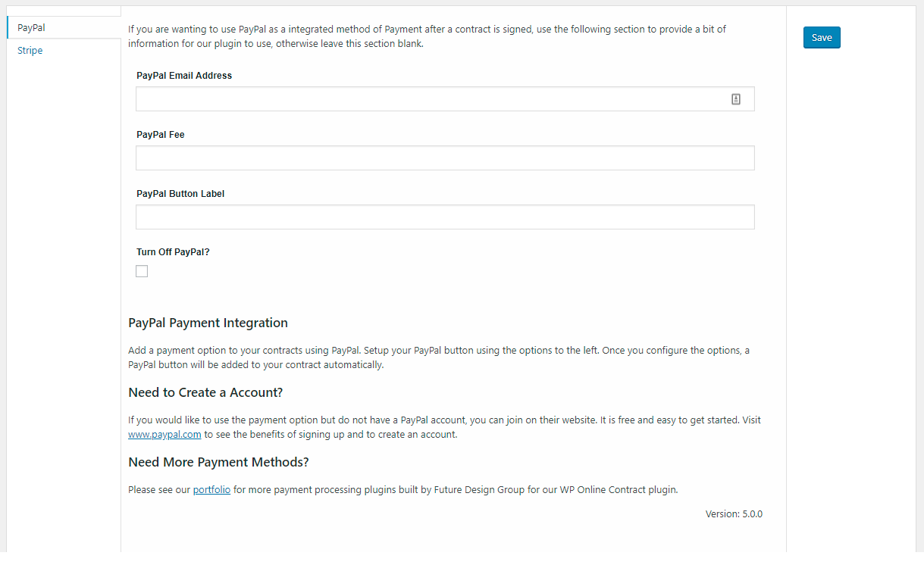Image resolution: width=924 pixels, height=565 pixels.
Task: Click the "Turn Off PayPal?" label text
Action: point(173,252)
